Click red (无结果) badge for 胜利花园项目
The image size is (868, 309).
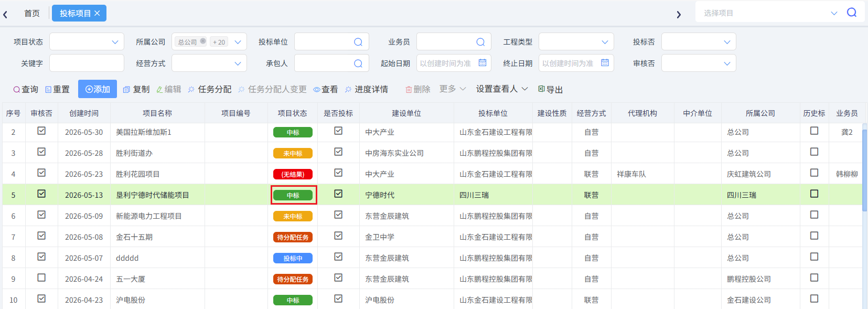click(x=293, y=174)
